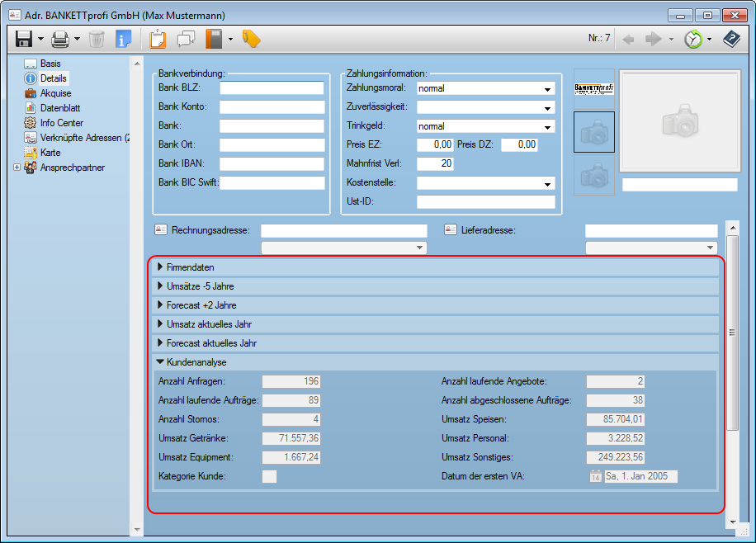Select the BANKETTprofi logo thumbnail
756x543 pixels.
[594, 89]
